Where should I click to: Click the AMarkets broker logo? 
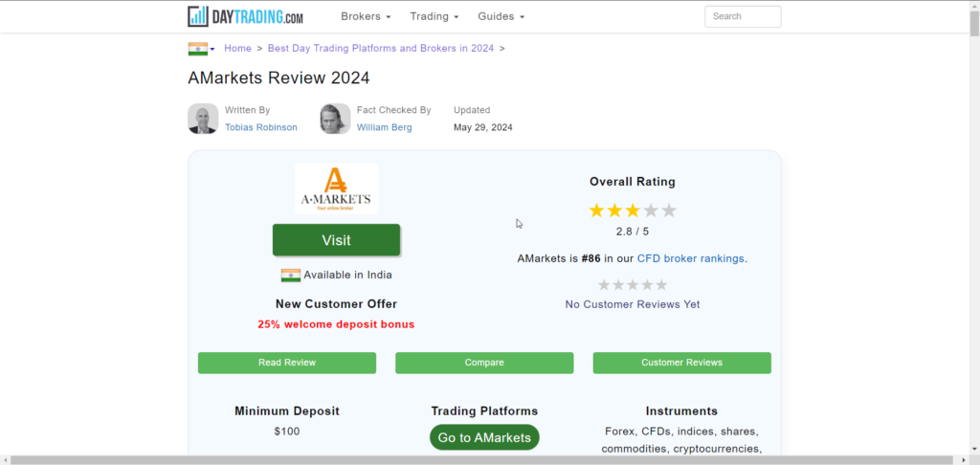pos(336,188)
